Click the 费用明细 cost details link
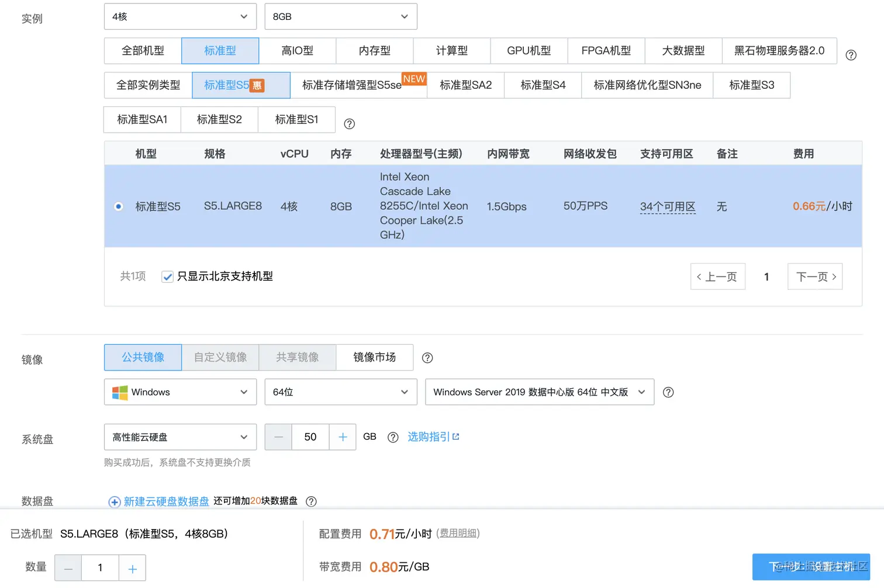 (x=458, y=533)
